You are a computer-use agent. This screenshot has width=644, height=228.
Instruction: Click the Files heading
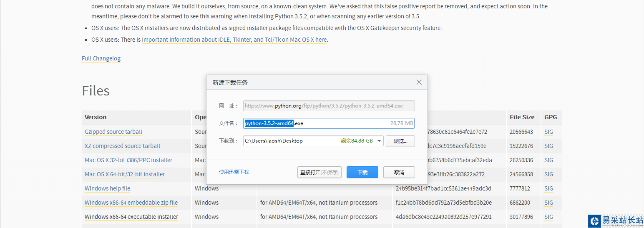pyautogui.click(x=96, y=90)
